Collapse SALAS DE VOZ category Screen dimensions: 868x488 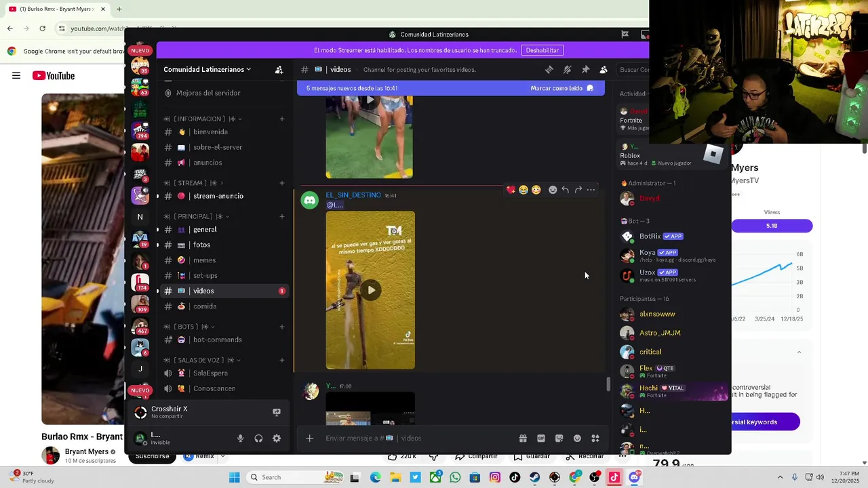point(203,360)
